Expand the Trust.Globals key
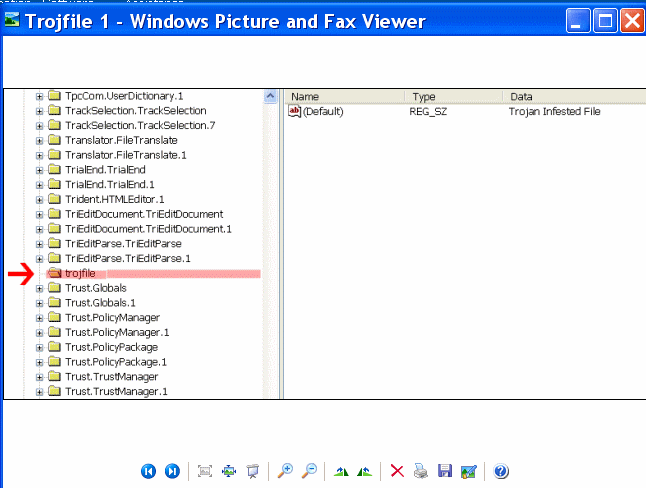This screenshot has height=488, width=646. click(x=39, y=289)
